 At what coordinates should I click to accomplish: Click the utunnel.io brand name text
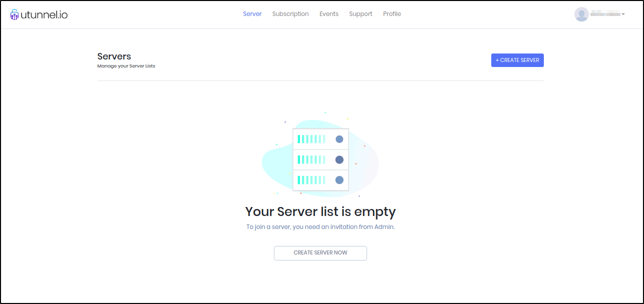(44, 14)
